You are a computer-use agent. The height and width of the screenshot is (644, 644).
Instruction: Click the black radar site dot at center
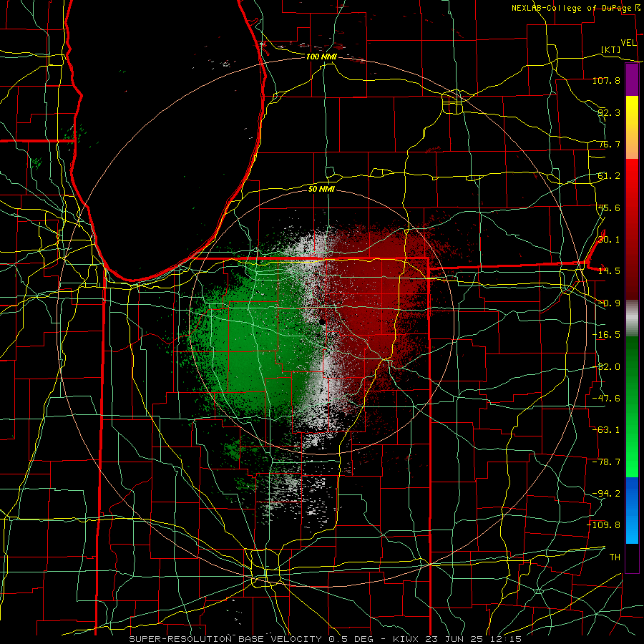(x=322, y=322)
